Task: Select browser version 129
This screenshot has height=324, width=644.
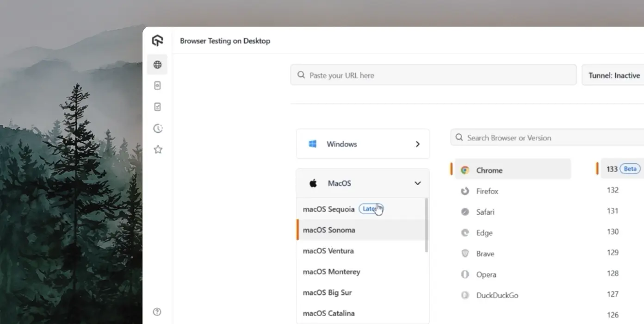Action: click(x=613, y=252)
